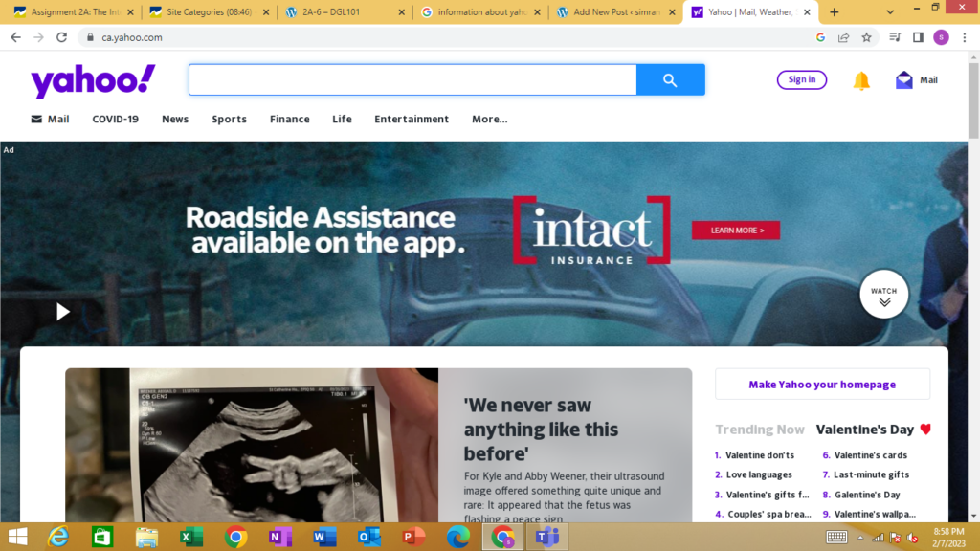The image size is (980, 551).
Task: Open the notifications bell icon
Action: 861,81
